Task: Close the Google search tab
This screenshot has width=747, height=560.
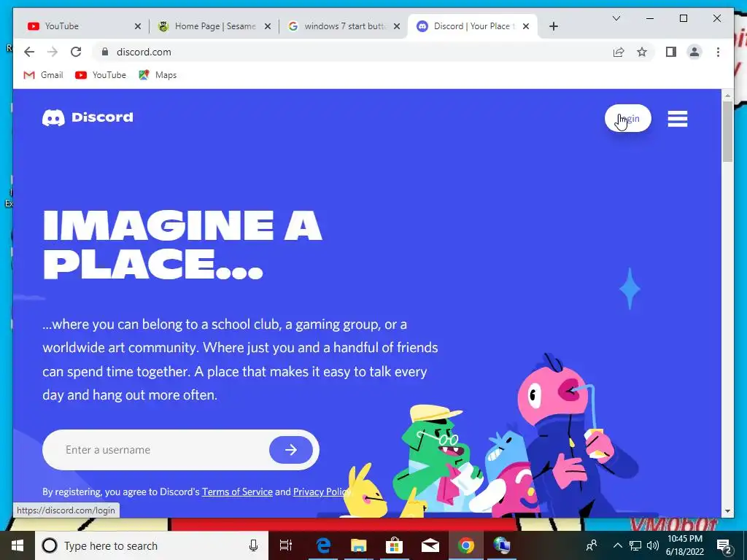Action: click(x=397, y=27)
